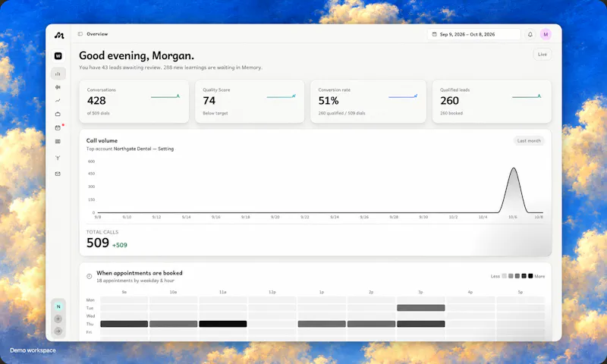Open the date range picker Sep 9 – Oct 8
Viewport: 607px width, 364px height.
pos(473,34)
